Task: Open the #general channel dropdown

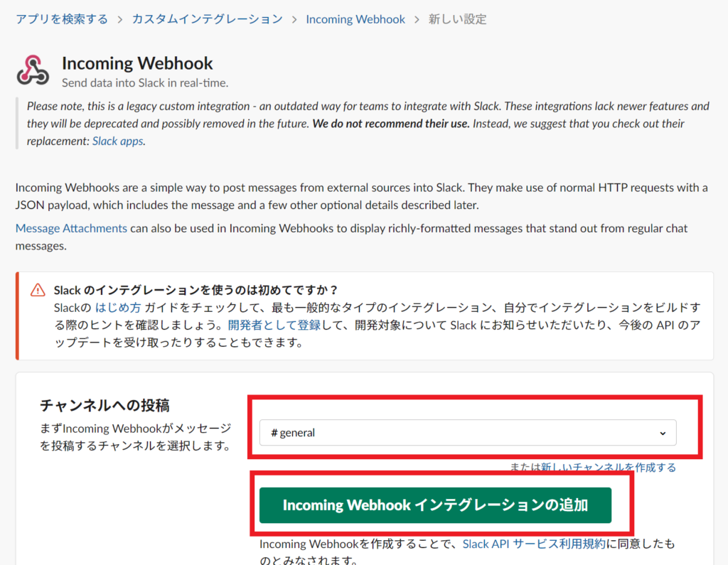Action: 468,433
